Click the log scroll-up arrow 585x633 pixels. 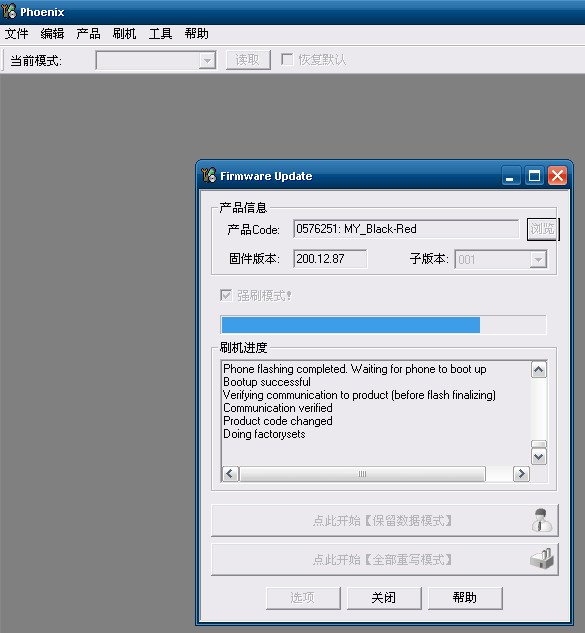pyautogui.click(x=539, y=370)
